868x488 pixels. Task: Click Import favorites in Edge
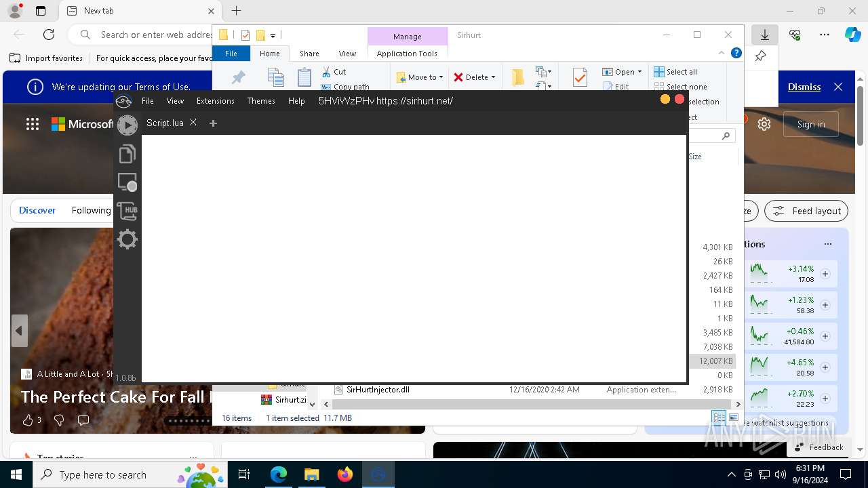(x=46, y=58)
